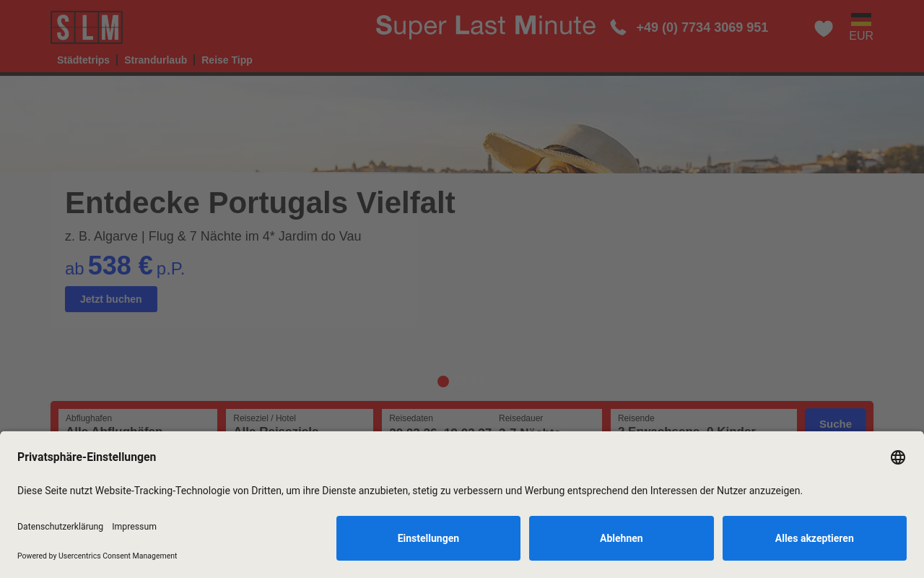Open the Datenschutzerklärung link

pos(60,527)
